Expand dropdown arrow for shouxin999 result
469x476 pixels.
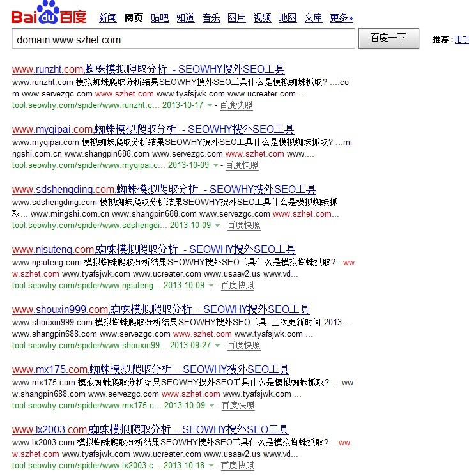(217, 346)
